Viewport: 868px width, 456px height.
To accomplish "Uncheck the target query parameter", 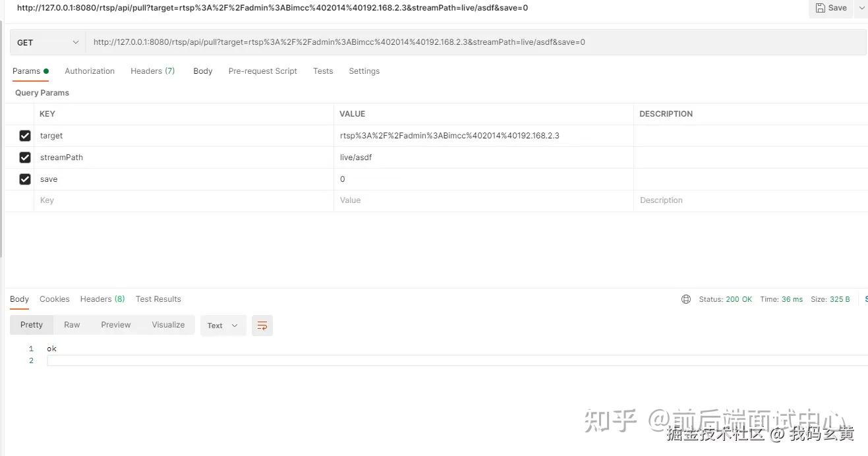I will (24, 135).
